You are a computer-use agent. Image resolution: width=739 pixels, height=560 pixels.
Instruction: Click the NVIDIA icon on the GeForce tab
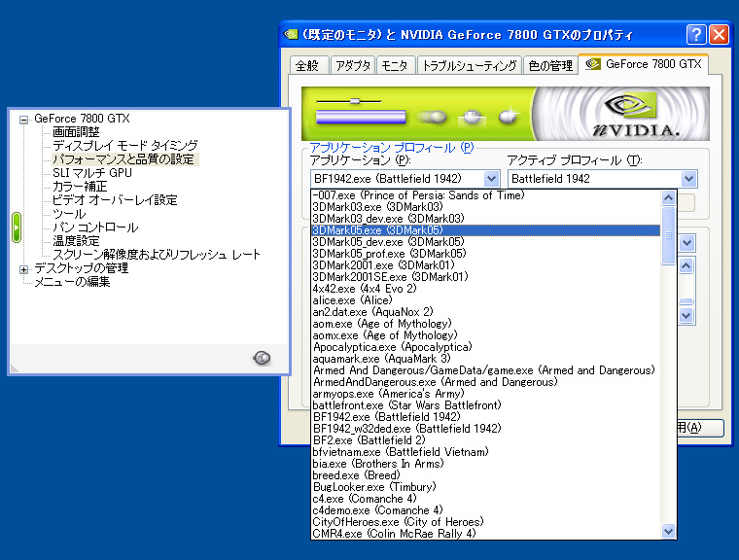593,63
